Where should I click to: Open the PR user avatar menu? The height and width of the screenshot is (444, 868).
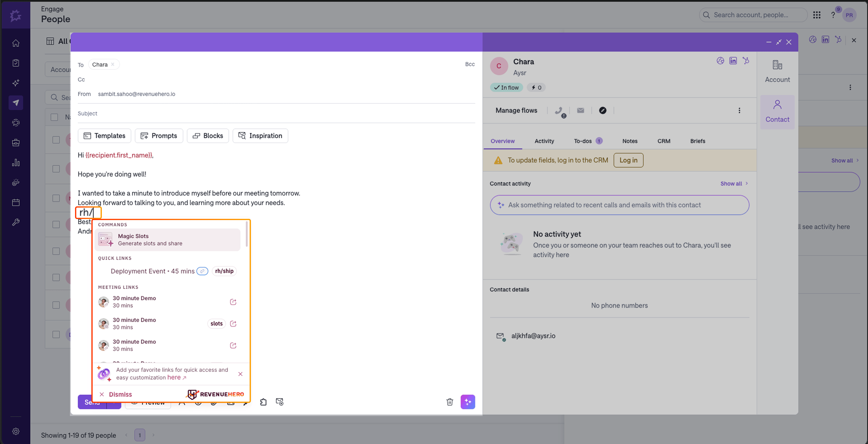(x=849, y=15)
